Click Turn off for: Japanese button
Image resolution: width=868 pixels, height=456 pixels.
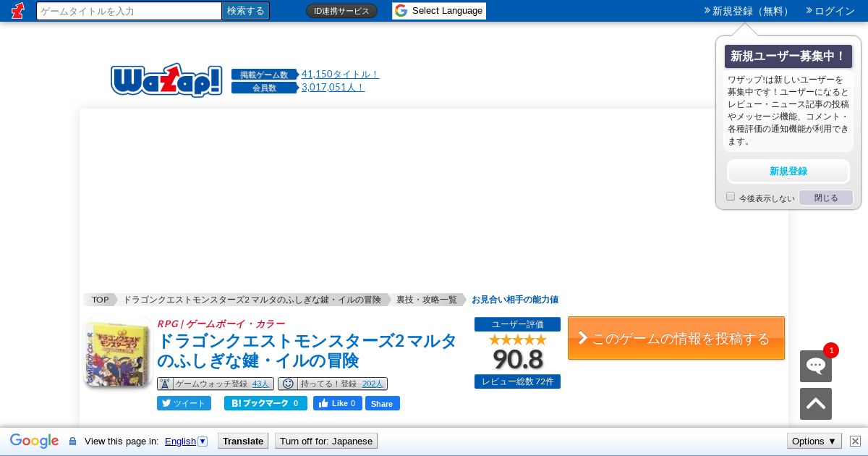click(x=326, y=441)
